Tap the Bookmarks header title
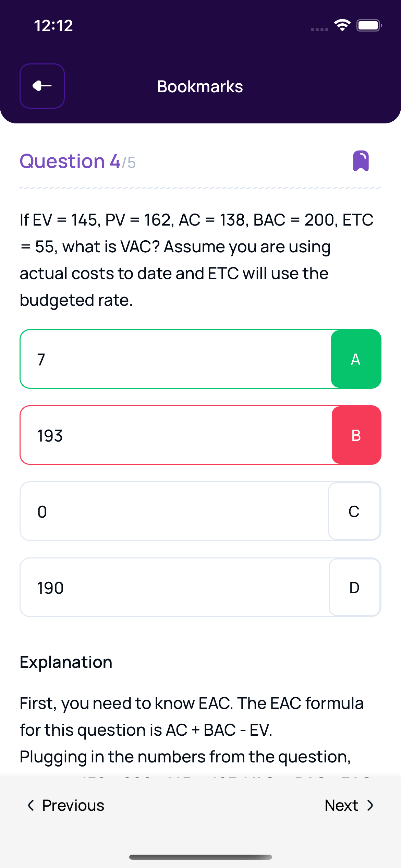 200,86
